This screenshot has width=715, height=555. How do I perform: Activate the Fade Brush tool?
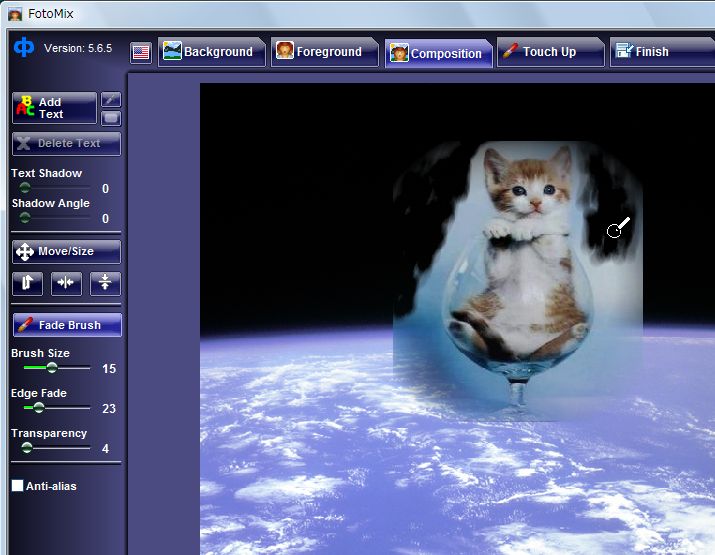[x=67, y=325]
